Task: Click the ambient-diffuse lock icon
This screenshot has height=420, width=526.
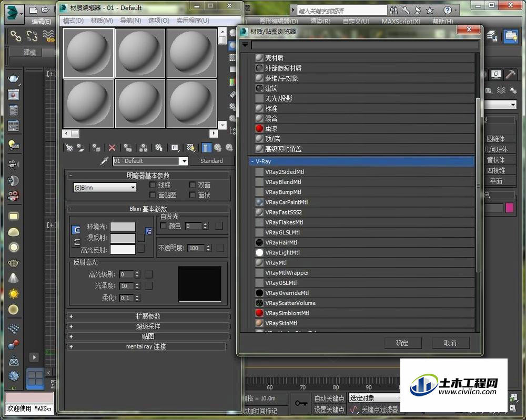Action: pos(149,231)
